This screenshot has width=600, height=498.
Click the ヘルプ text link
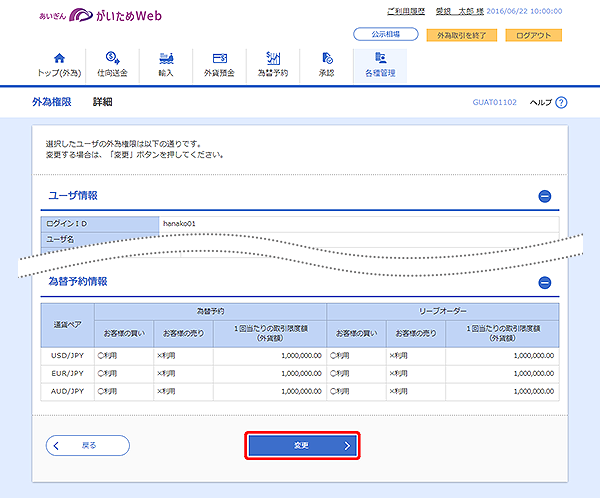[x=541, y=103]
